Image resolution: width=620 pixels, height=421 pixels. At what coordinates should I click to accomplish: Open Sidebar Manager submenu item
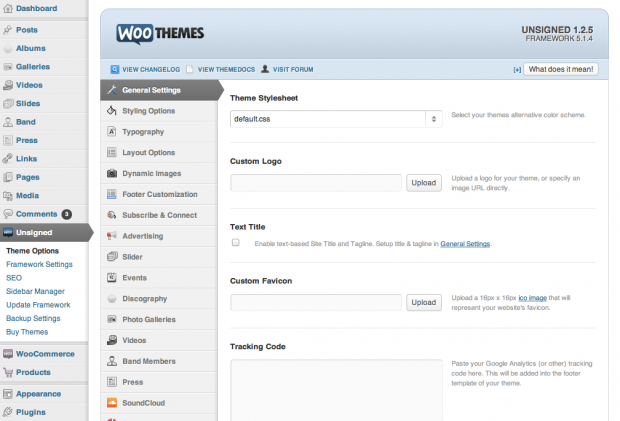click(35, 291)
